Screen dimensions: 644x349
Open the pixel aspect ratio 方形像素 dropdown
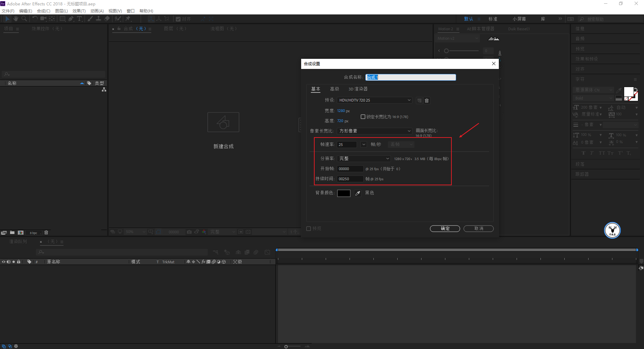pyautogui.click(x=374, y=131)
